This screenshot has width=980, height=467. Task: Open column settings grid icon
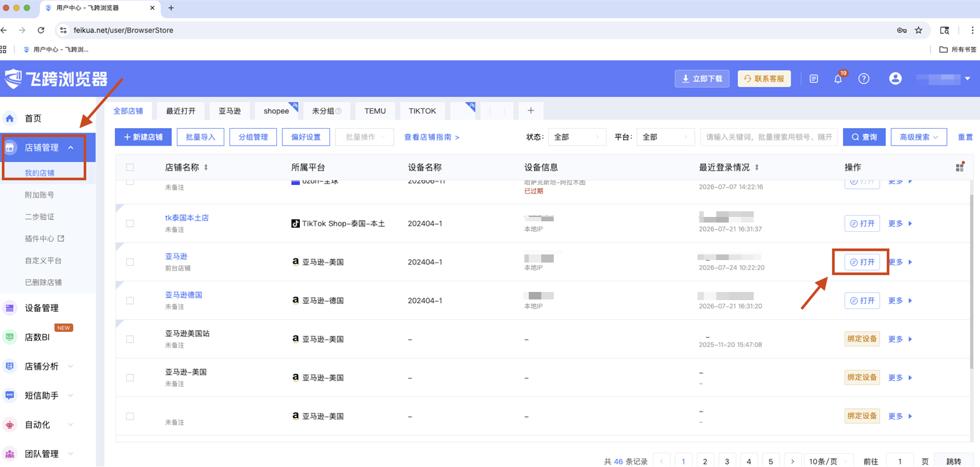coord(959,167)
